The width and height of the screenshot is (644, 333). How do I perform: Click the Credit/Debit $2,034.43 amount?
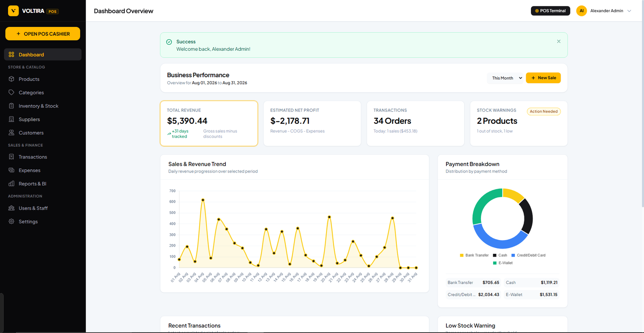[489, 295]
